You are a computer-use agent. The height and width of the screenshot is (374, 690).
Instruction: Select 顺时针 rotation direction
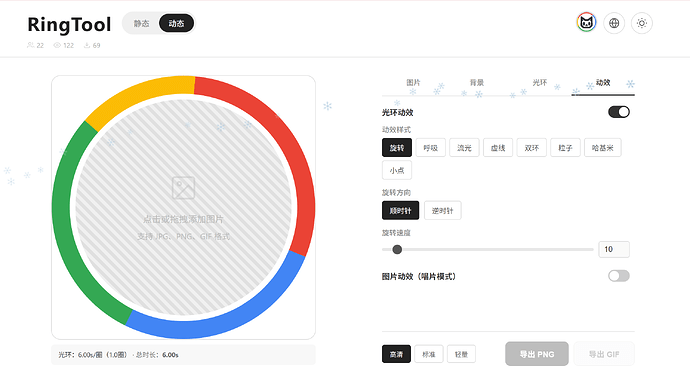coord(400,211)
